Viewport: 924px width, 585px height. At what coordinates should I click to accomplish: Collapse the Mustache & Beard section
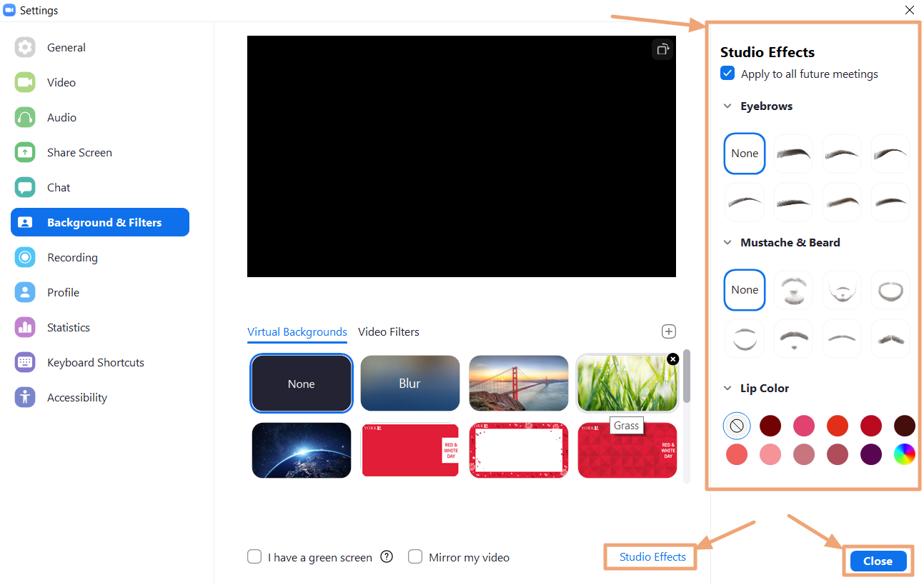(x=727, y=242)
